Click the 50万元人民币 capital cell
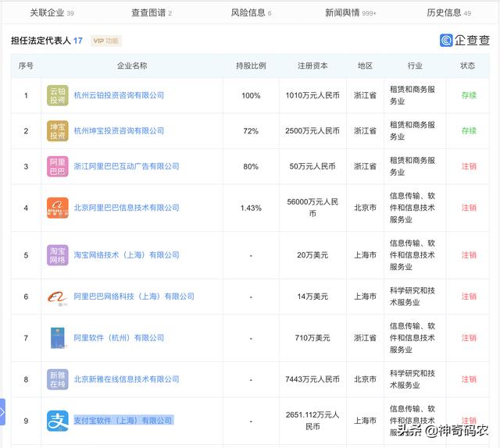This screenshot has width=500, height=448. tap(312, 166)
